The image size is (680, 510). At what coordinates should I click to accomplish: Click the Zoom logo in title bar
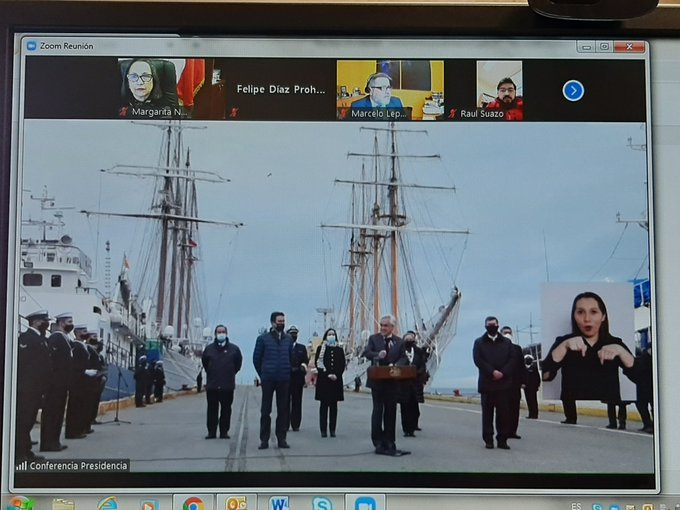tap(31, 46)
